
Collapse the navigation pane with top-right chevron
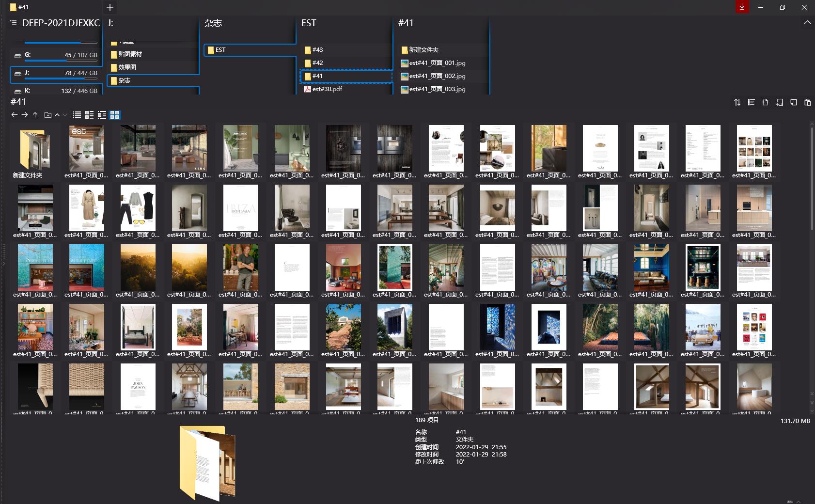tap(807, 23)
